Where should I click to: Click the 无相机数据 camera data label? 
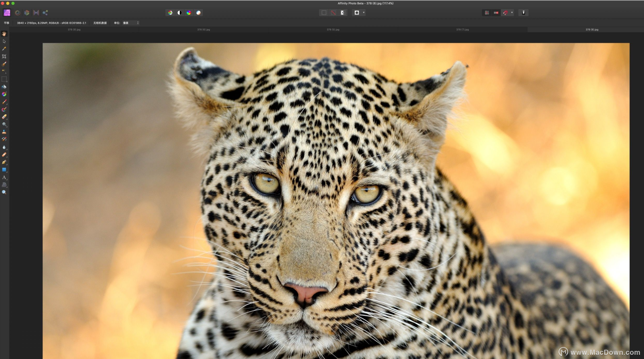click(100, 23)
